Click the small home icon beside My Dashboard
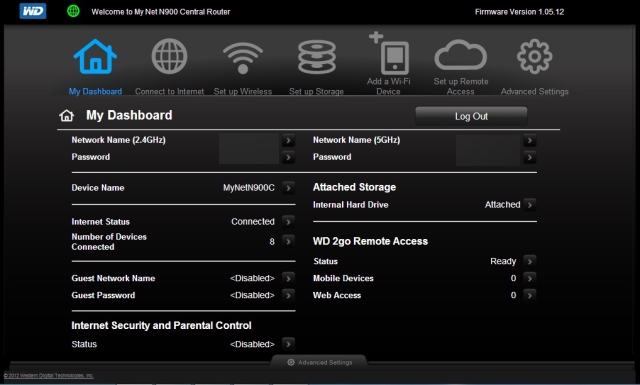 (67, 116)
